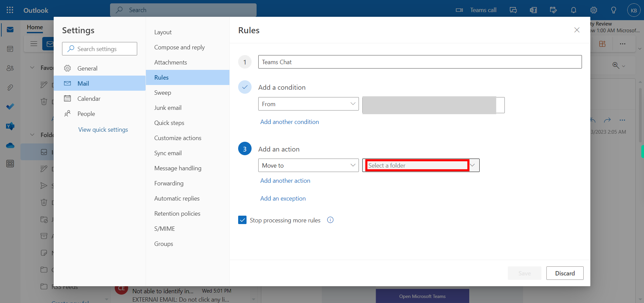
Task: Select People settings category
Action: coord(100,114)
